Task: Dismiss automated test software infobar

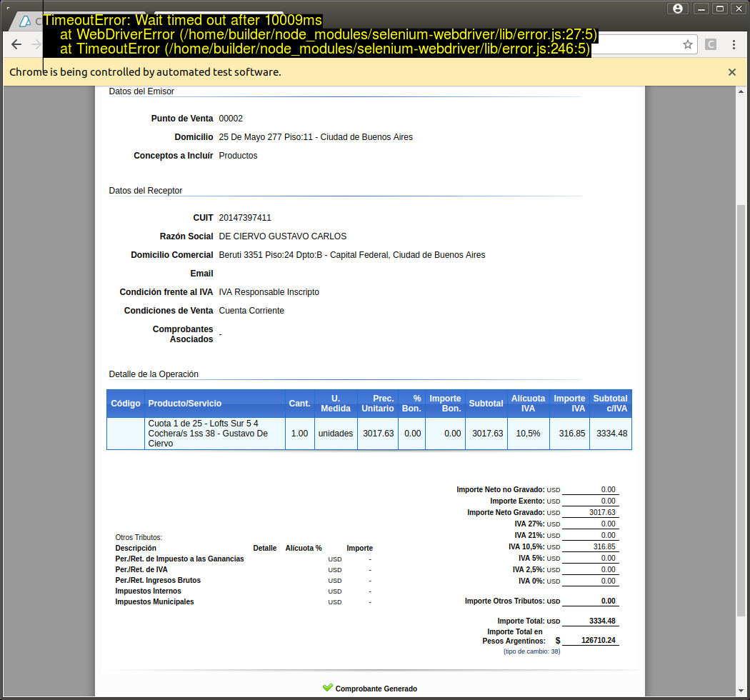Action: point(732,72)
